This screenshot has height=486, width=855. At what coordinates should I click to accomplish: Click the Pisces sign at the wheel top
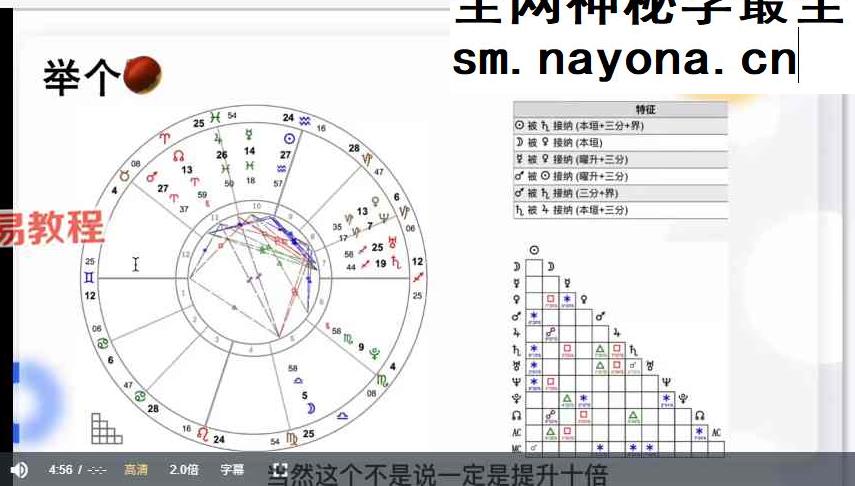(216, 117)
